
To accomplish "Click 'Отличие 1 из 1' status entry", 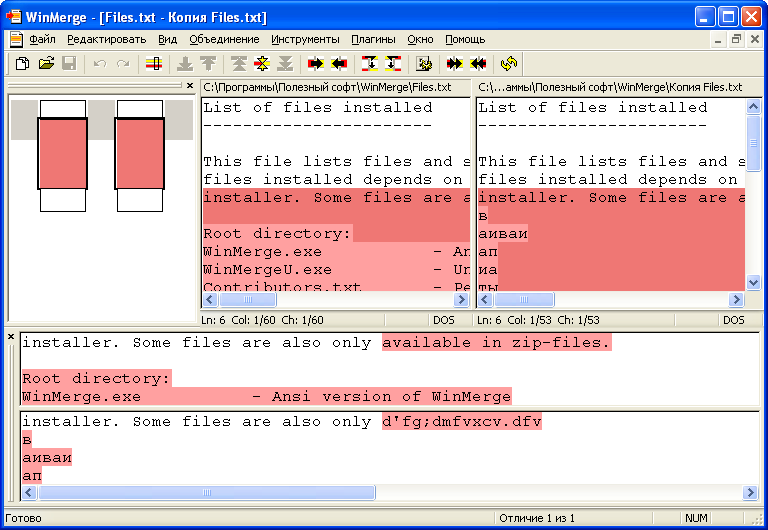I will (537, 518).
